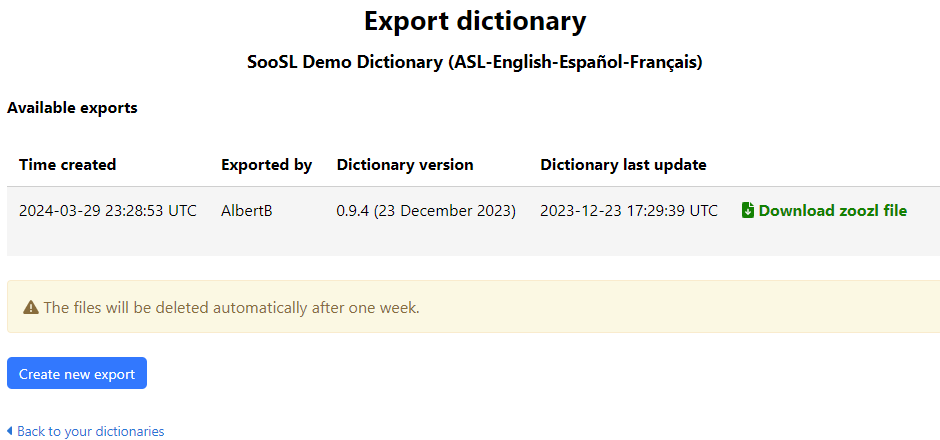Click the left arrow beside Back link
940x440 pixels.
click(x=10, y=431)
